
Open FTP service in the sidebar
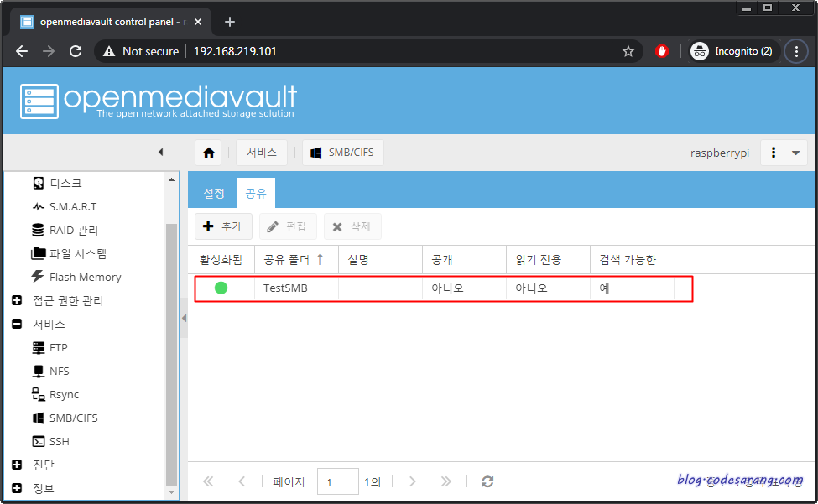pos(50,347)
